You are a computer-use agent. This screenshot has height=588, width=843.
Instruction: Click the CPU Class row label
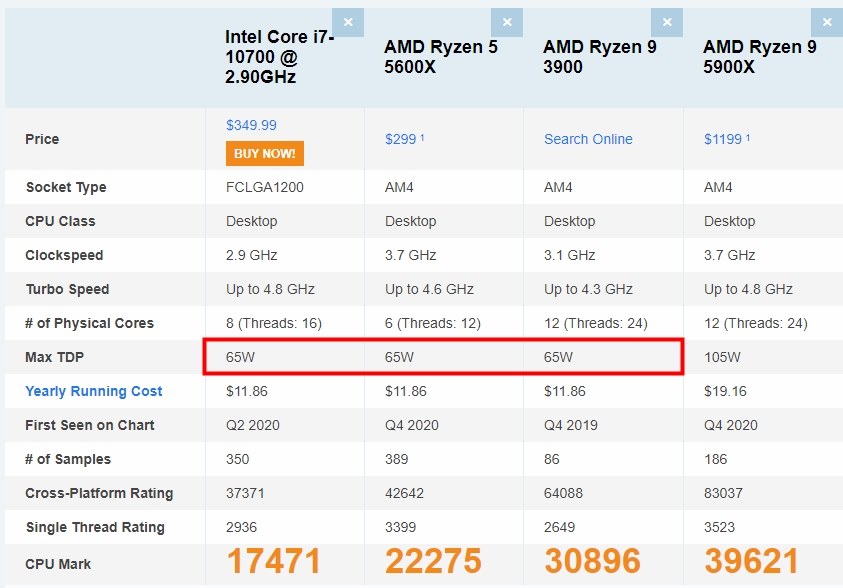[60, 221]
